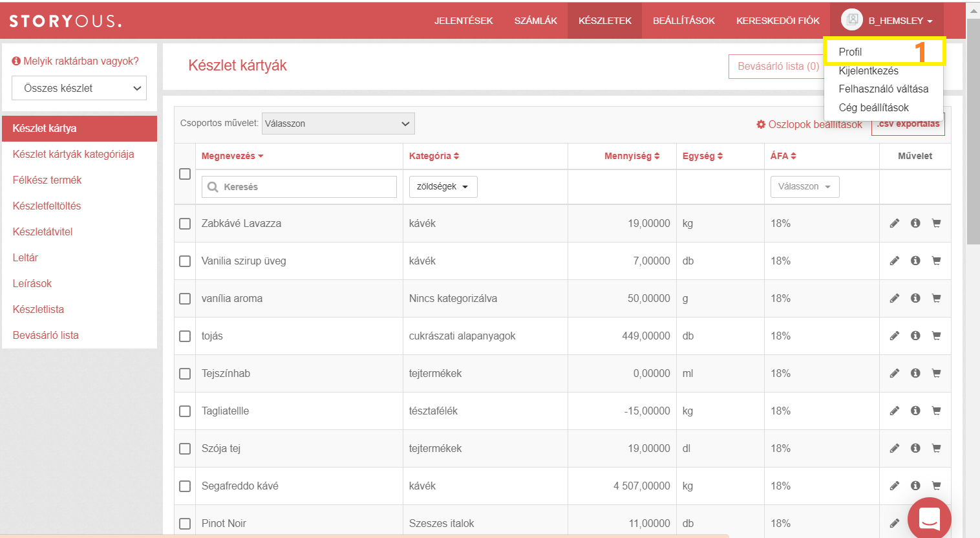The width and height of the screenshot is (980, 538).
Task: Click cart icon for Szója tej
Action: click(x=936, y=448)
